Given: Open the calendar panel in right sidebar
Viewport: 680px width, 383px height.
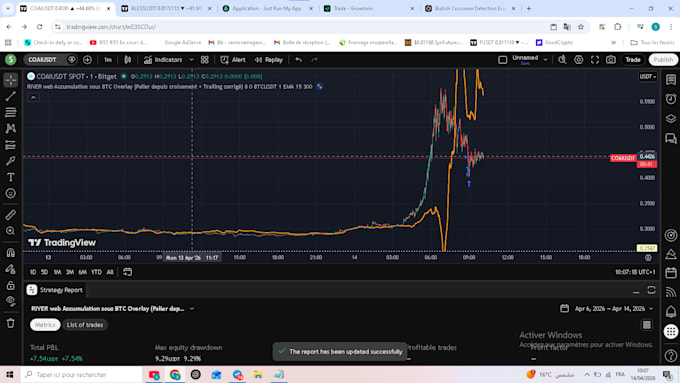Looking at the screenshot, I should coord(671,273).
